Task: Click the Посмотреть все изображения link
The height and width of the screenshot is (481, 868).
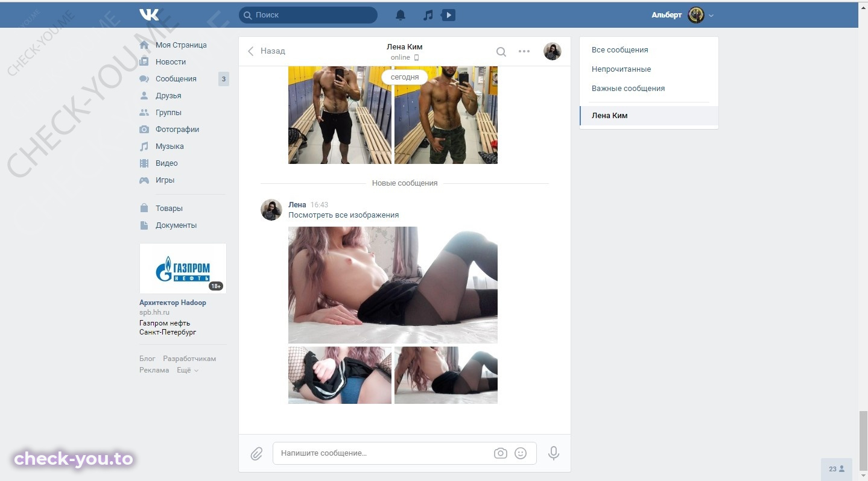Action: [x=343, y=215]
